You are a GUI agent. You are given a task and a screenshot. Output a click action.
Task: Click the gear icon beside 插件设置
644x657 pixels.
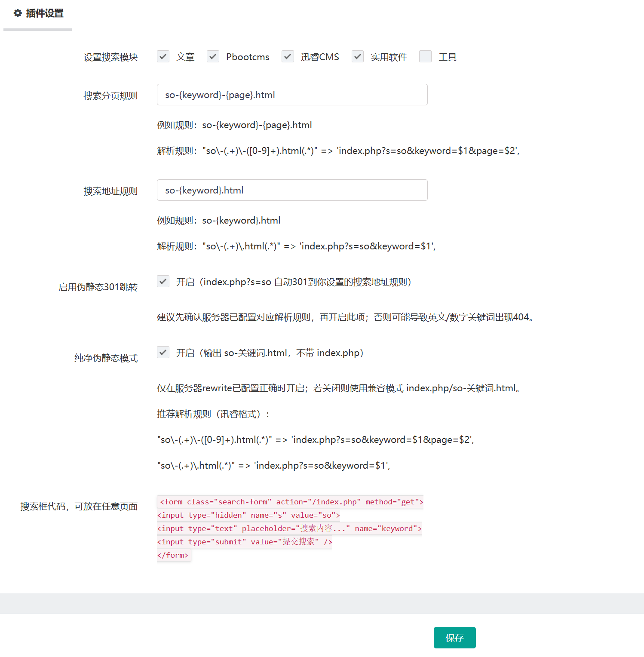point(17,13)
